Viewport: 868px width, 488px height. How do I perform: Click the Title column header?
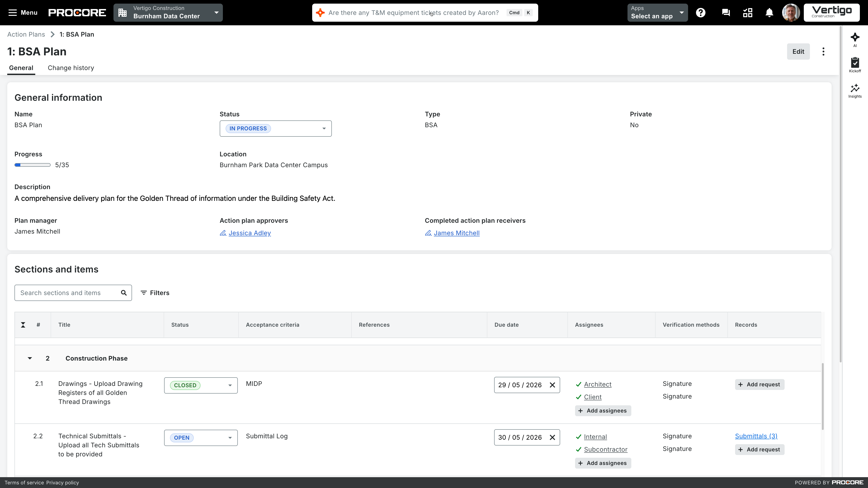[x=107, y=325]
